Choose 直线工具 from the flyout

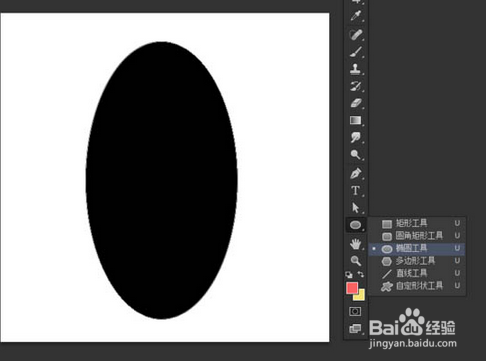417,273
